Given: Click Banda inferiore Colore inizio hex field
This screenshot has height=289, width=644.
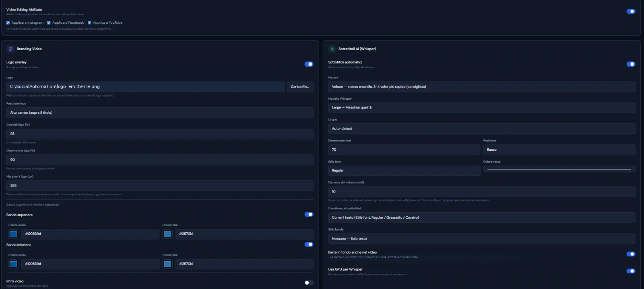Looking at the screenshot, I should 90,264.
